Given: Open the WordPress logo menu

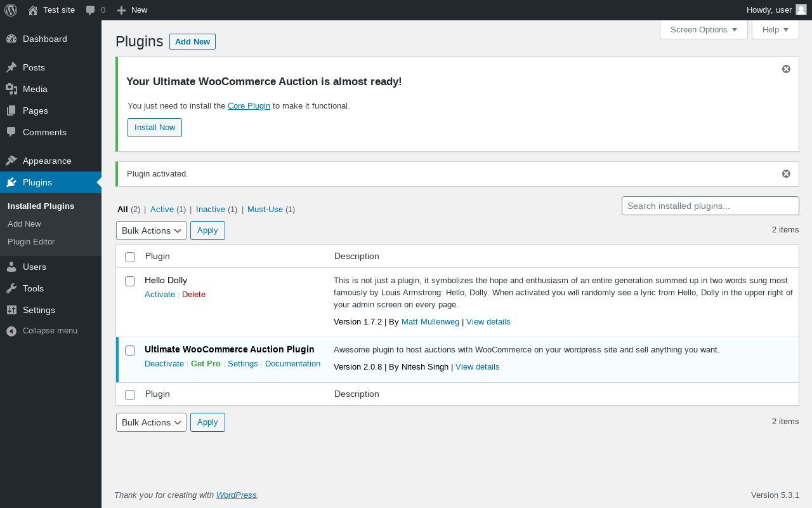Looking at the screenshot, I should click(11, 10).
